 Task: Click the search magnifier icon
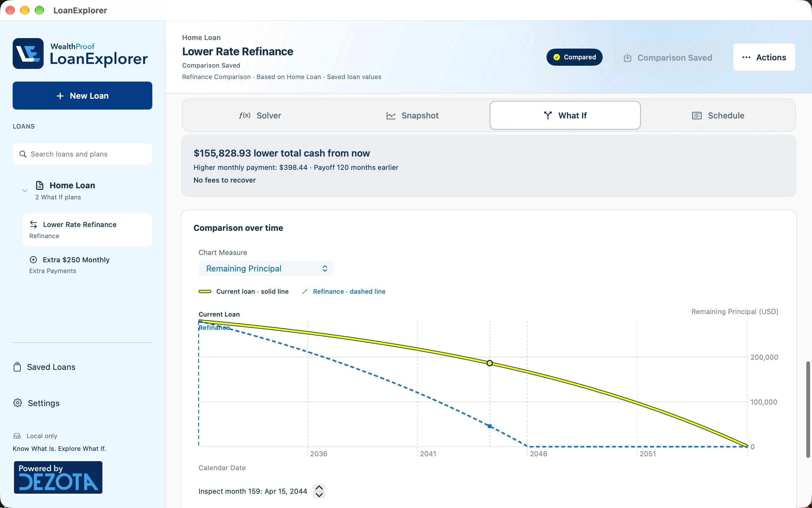pyautogui.click(x=23, y=154)
